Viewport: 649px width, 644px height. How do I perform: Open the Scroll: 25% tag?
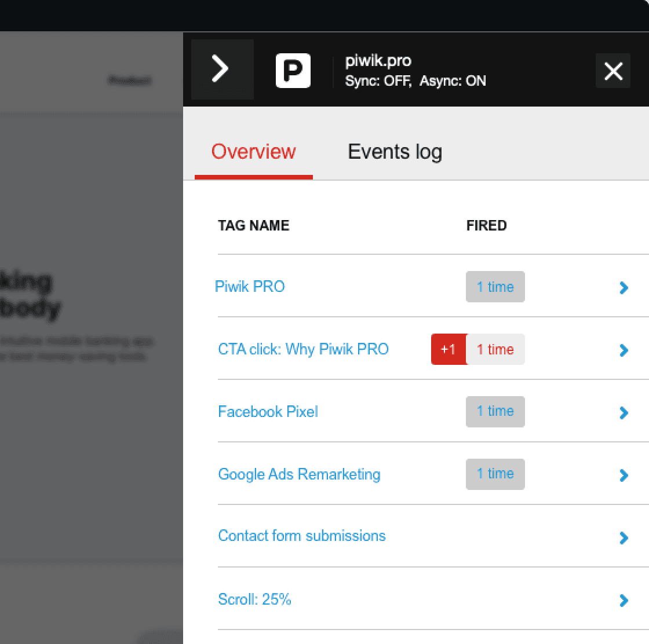(x=254, y=599)
